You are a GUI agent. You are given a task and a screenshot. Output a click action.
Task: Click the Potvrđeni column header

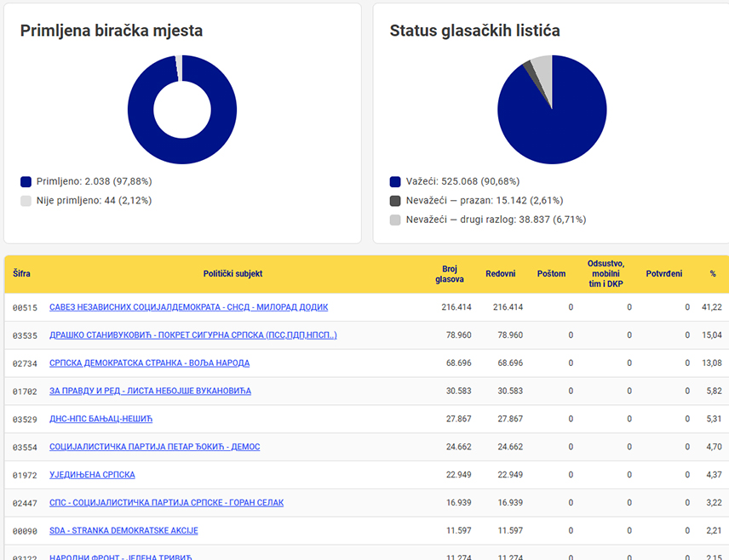pos(664,274)
